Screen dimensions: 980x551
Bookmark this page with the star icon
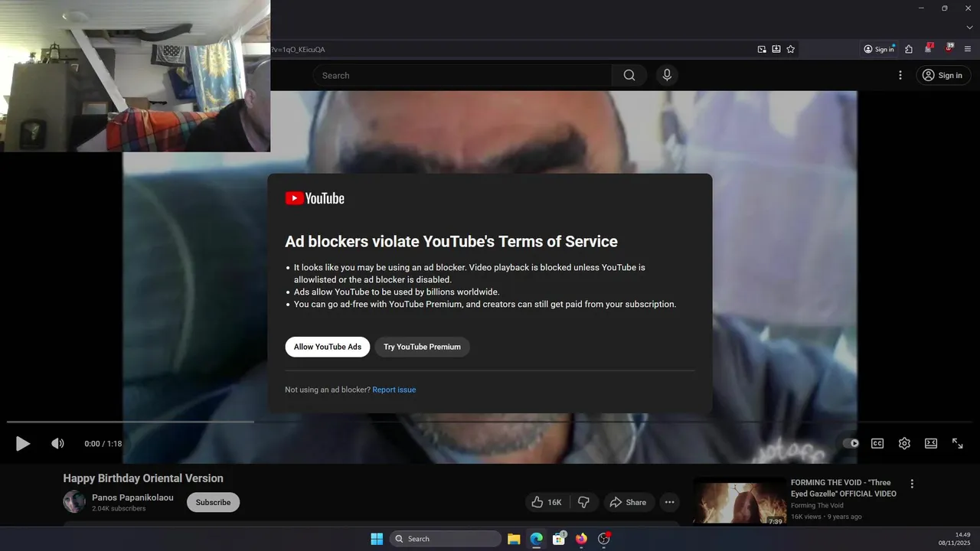pos(791,49)
